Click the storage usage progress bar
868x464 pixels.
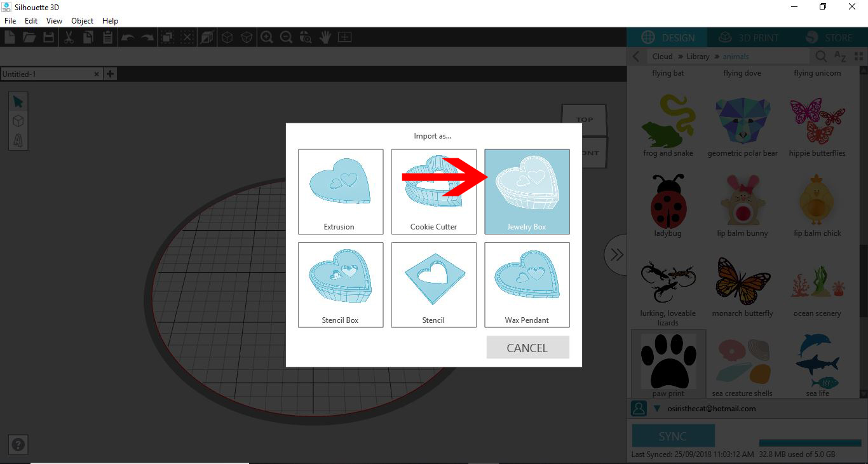(x=810, y=443)
